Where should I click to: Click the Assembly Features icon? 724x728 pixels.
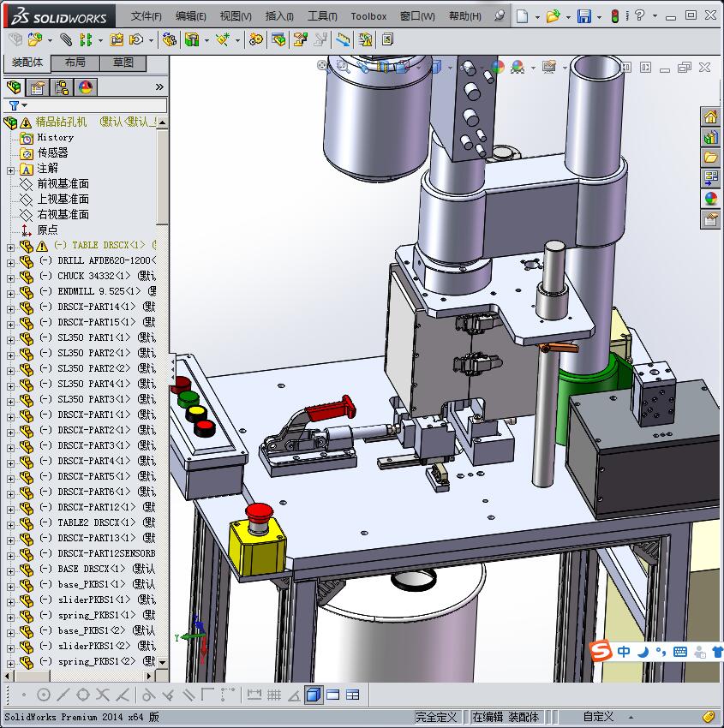pos(192,39)
